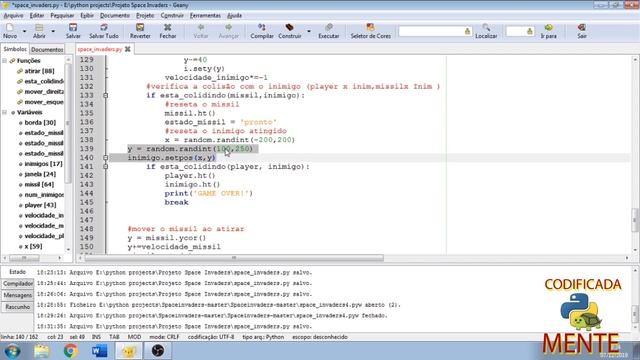Click the editor vertical scrollbar thumb
The image size is (640, 360).
[x=635, y=220]
